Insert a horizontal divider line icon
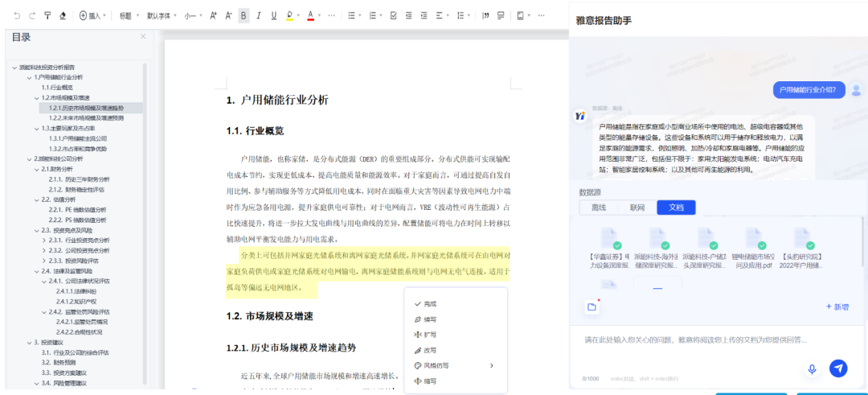 pos(501,15)
